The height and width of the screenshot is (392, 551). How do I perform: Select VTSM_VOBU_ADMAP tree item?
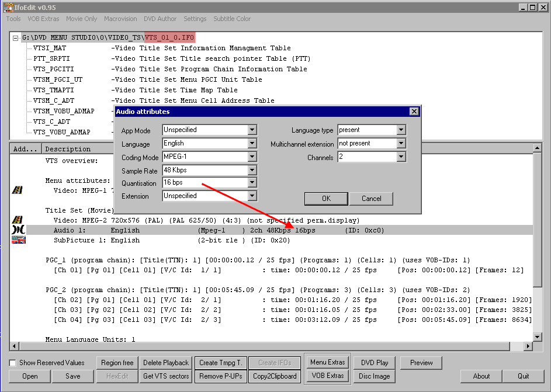point(64,112)
